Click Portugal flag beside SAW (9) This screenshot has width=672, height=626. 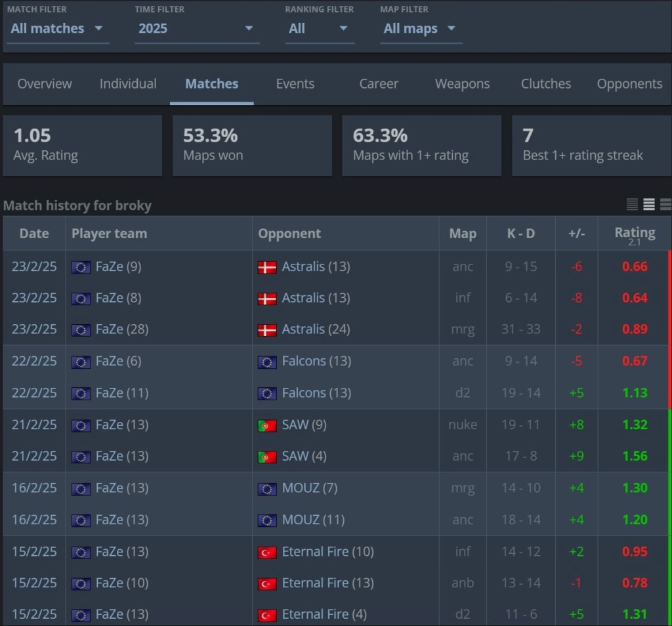click(267, 425)
